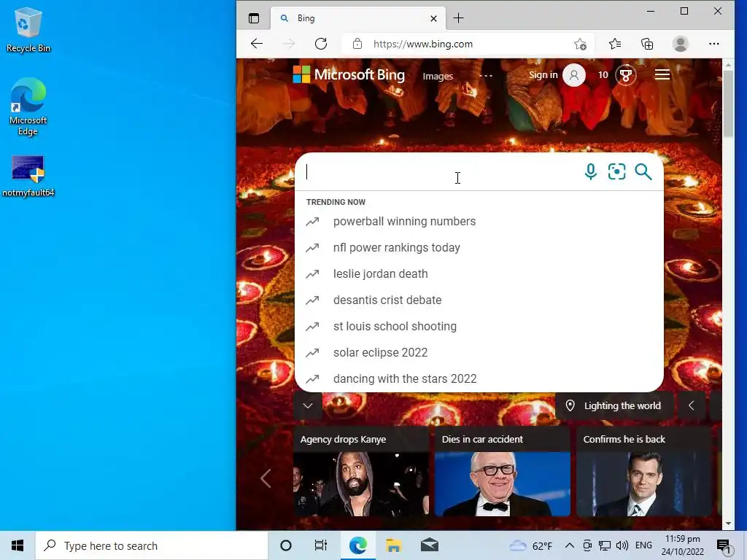747x560 pixels.
Task: Click the page vertical scrollbar thumb
Action: coord(728,104)
